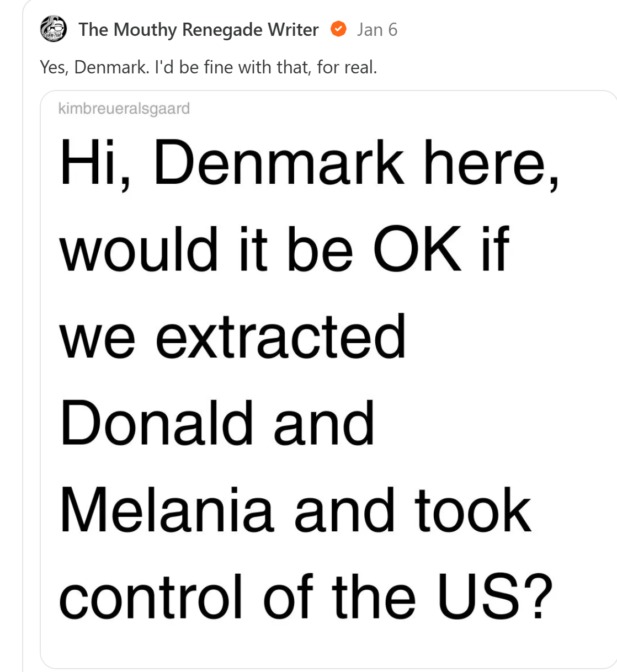Viewport: 617px width, 672px height.
Task: Click the orange verified checkmark badge
Action: [338, 29]
